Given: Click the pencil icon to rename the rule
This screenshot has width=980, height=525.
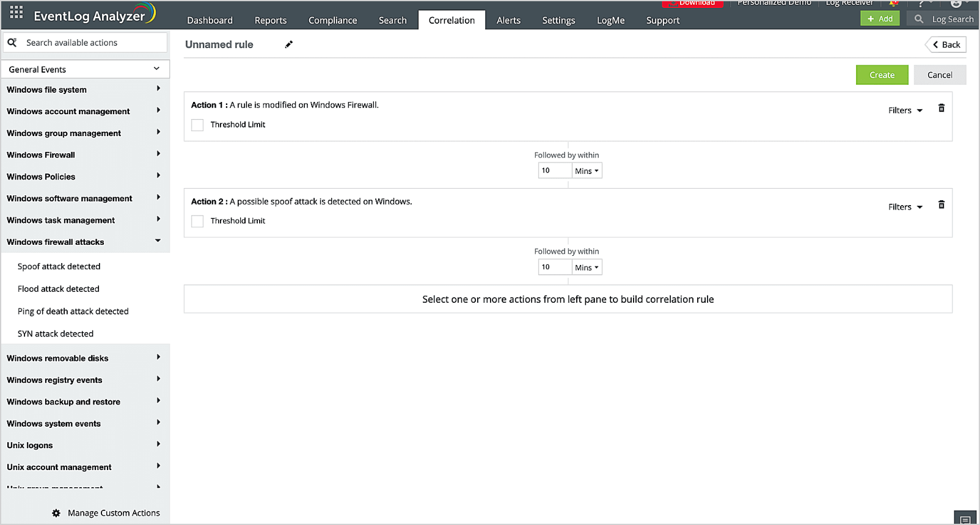Looking at the screenshot, I should pyautogui.click(x=289, y=45).
